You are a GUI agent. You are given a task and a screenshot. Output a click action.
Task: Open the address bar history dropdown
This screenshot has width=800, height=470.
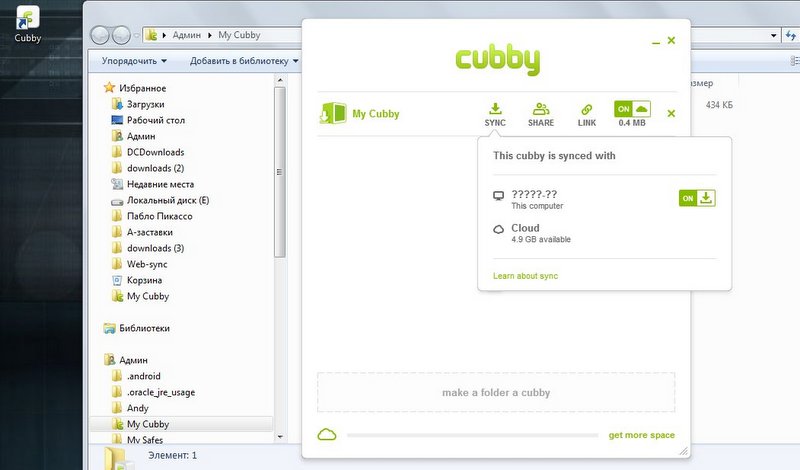coord(773,35)
